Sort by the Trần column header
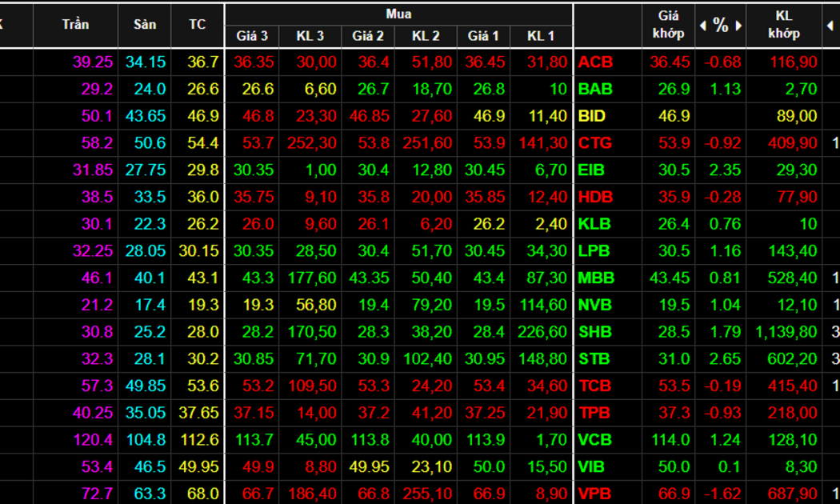Image resolution: width=840 pixels, height=504 pixels. point(75,24)
